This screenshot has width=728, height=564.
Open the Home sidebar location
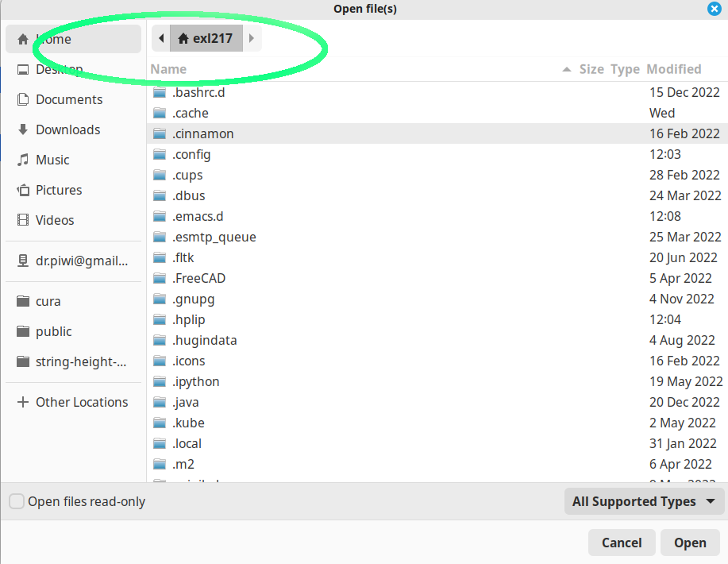(x=73, y=39)
